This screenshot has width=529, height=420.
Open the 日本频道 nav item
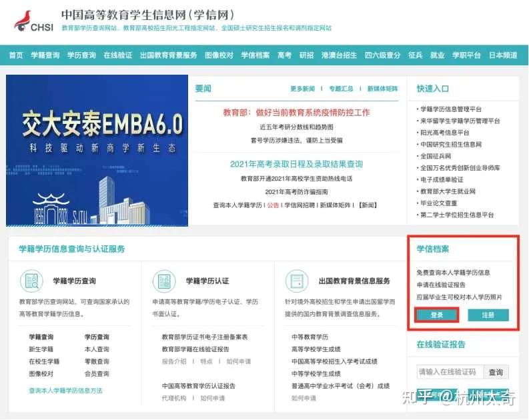tap(503, 55)
